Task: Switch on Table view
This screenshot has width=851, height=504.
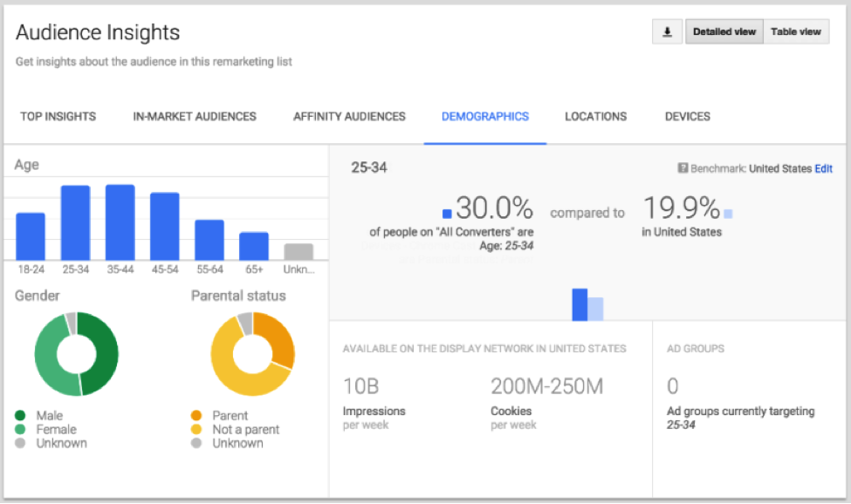Action: pyautogui.click(x=795, y=31)
